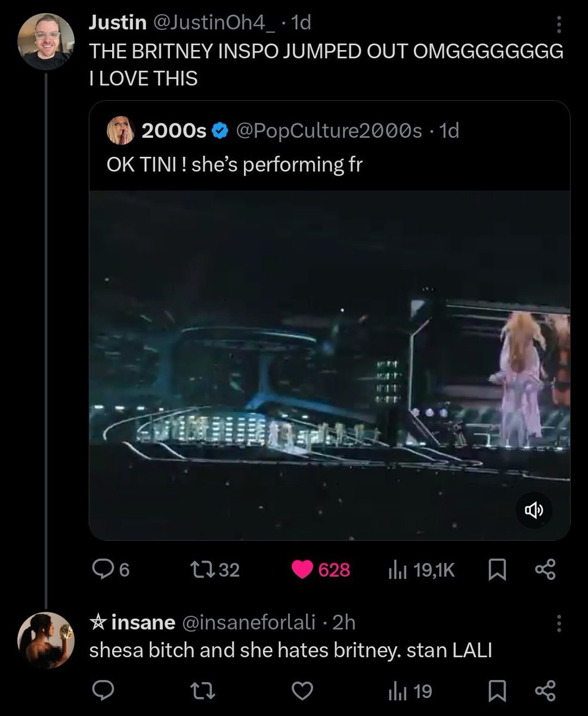This screenshot has height=716, width=588.
Task: Open the 2000s account avatar
Action: pyautogui.click(x=120, y=130)
